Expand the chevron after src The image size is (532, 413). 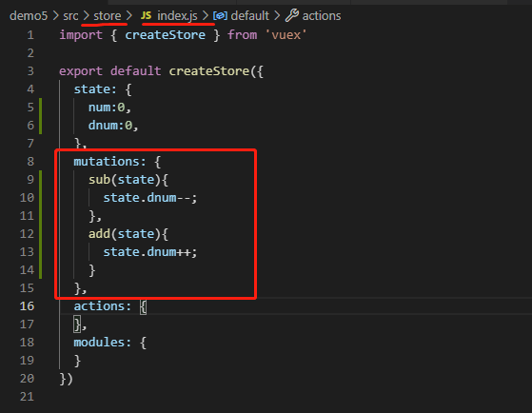(87, 15)
